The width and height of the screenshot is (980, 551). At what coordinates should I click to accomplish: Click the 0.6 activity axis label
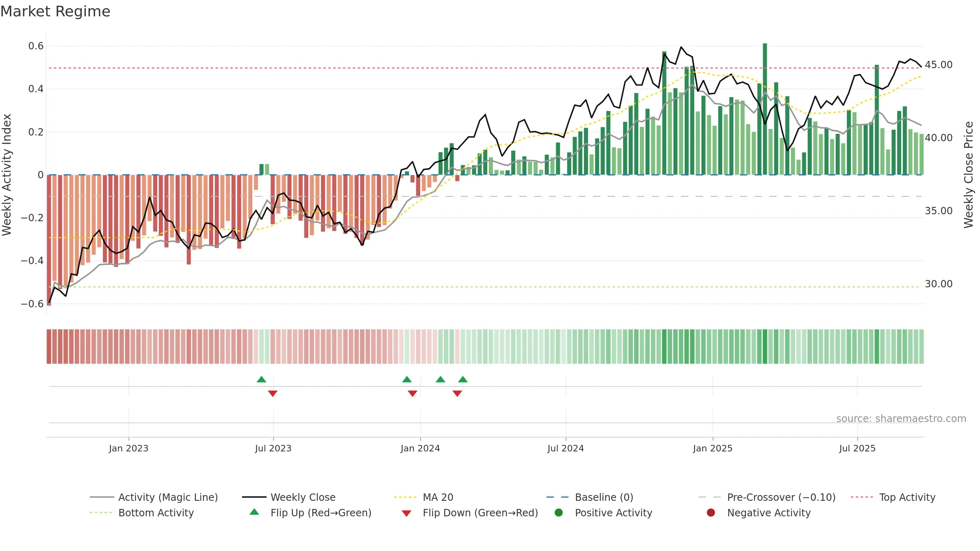pos(36,46)
